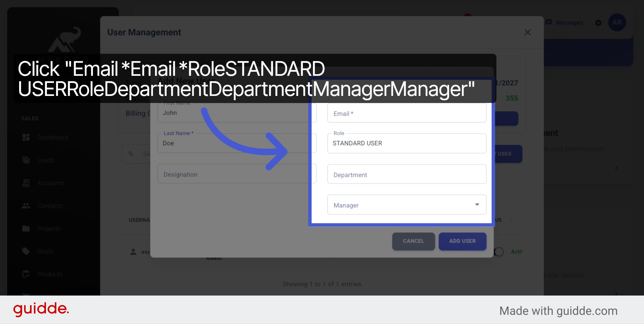Switch to the User Management header area
The image size is (644, 324).
(144, 32)
